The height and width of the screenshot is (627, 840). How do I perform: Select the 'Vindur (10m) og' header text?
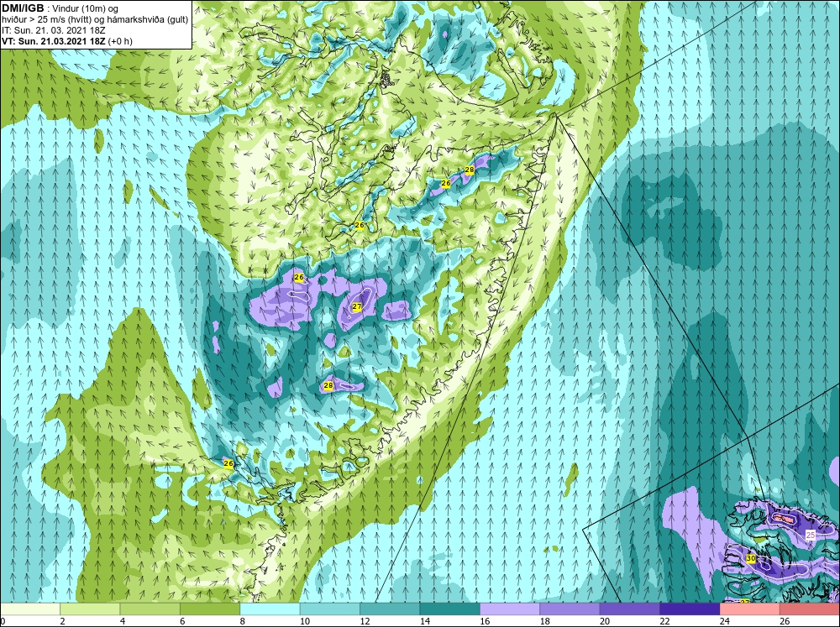coord(87,8)
